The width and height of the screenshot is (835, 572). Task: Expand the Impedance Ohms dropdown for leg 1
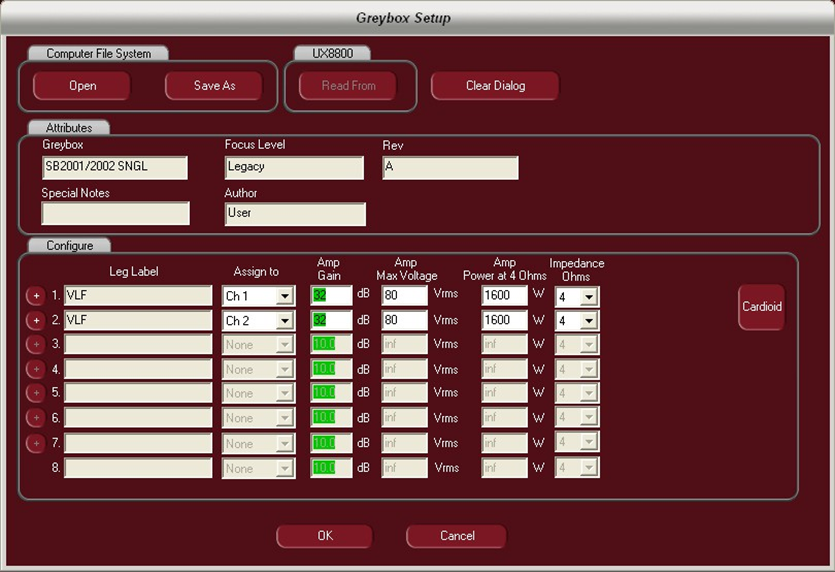[x=590, y=296]
